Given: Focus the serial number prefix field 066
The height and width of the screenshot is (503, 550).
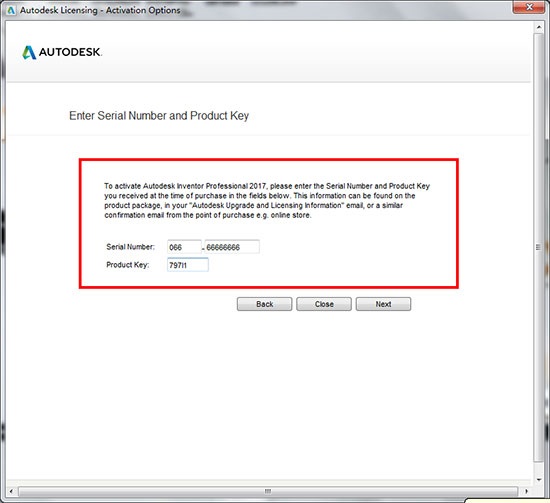Looking at the screenshot, I should pos(185,247).
